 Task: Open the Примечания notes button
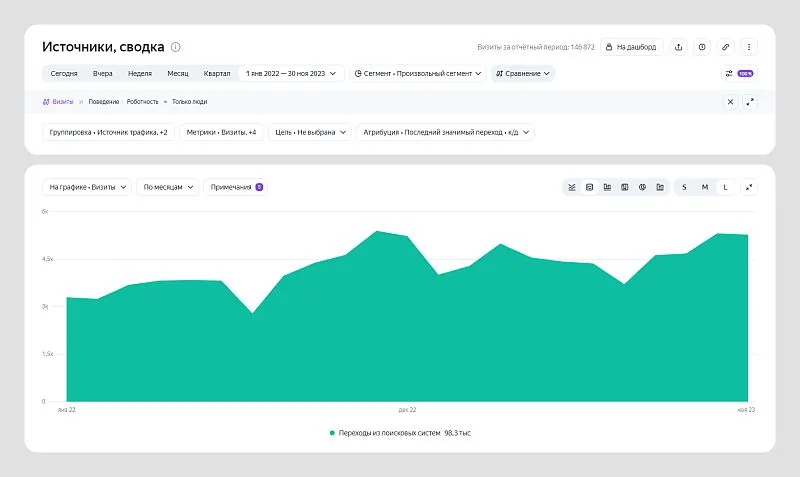(x=236, y=187)
